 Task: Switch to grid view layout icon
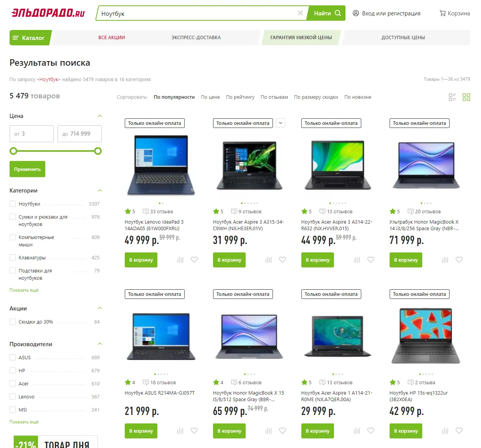pyautogui.click(x=466, y=97)
